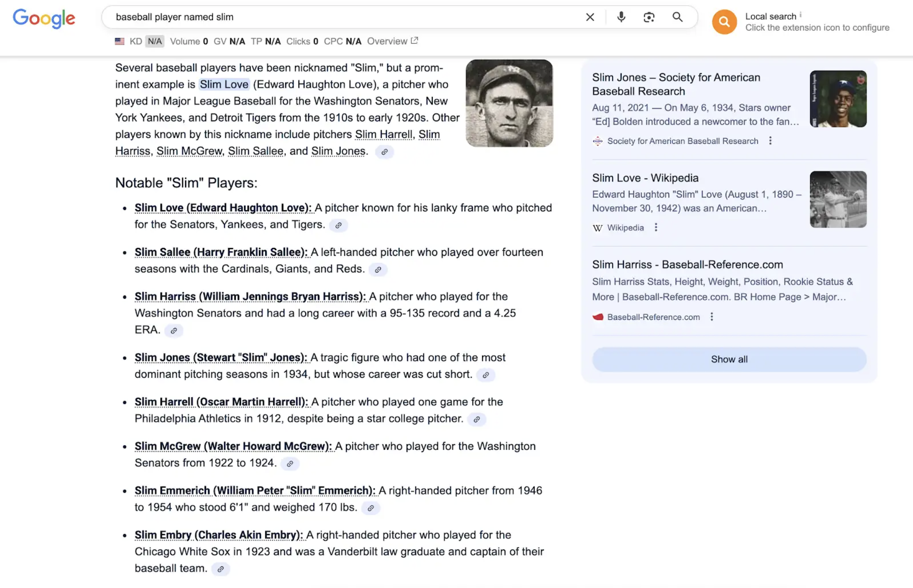913x588 pixels.
Task: Click the Slim Emmerich bolded link
Action: click(255, 490)
